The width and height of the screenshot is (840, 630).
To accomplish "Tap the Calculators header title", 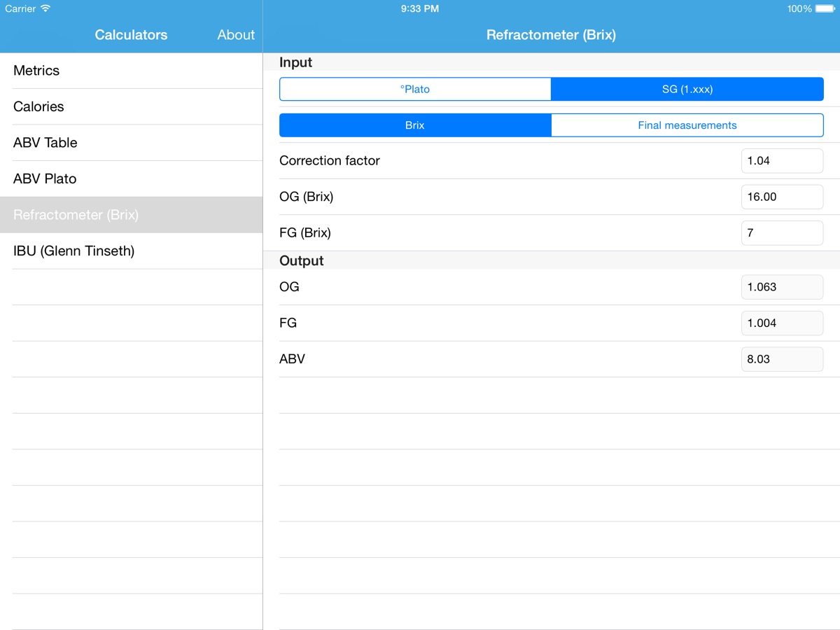I will (x=131, y=35).
